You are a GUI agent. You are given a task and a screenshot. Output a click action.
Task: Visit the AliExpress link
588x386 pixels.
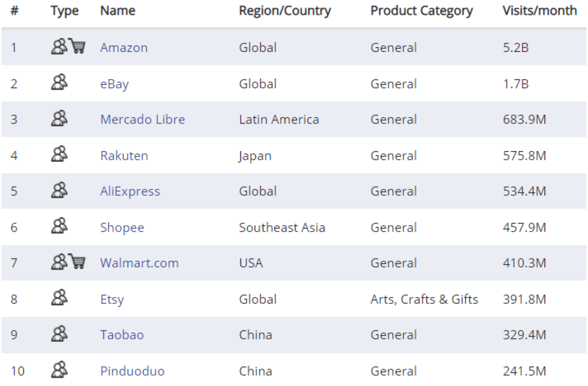[x=130, y=191]
